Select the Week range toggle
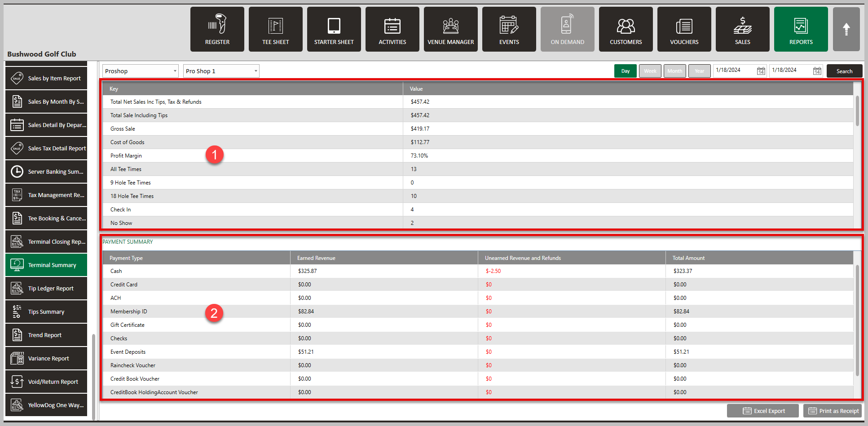The width and height of the screenshot is (868, 426). (650, 71)
